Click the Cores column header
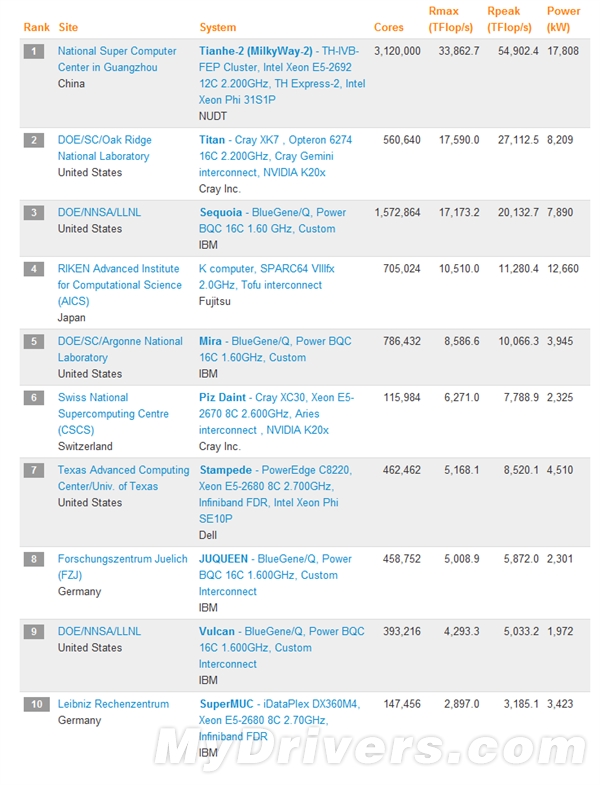Image resolution: width=600 pixels, height=785 pixels. [x=389, y=27]
